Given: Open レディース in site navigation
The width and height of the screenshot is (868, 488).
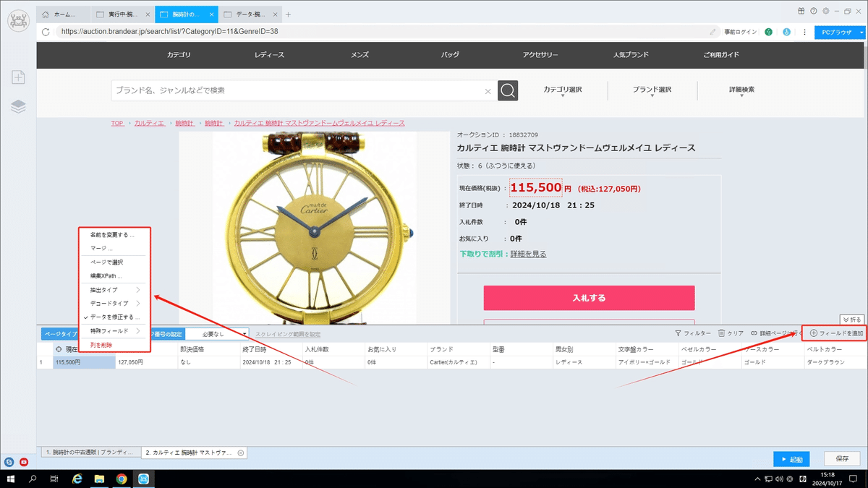Looking at the screenshot, I should coord(269,55).
